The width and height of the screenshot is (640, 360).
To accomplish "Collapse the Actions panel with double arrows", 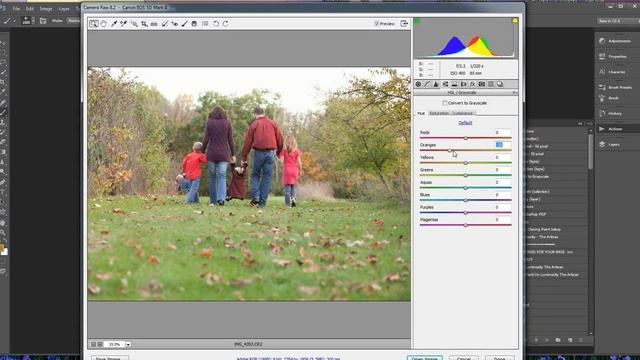I will [580, 124].
